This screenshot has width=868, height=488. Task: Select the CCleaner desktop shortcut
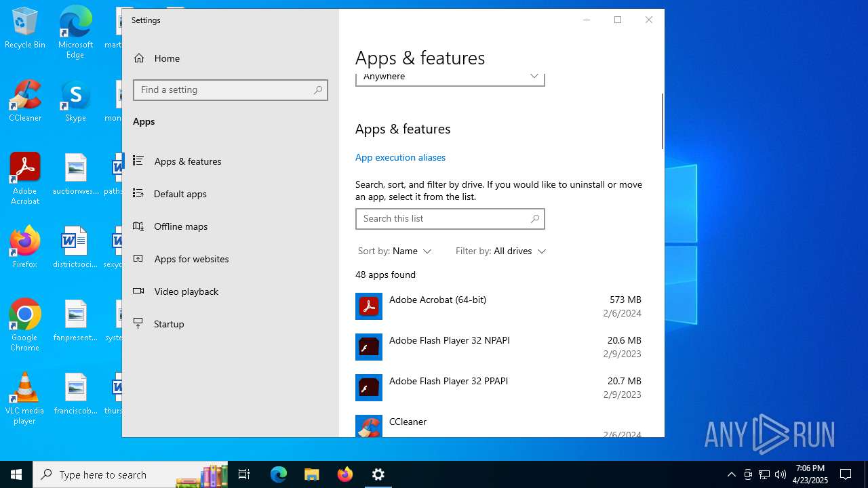(25, 101)
